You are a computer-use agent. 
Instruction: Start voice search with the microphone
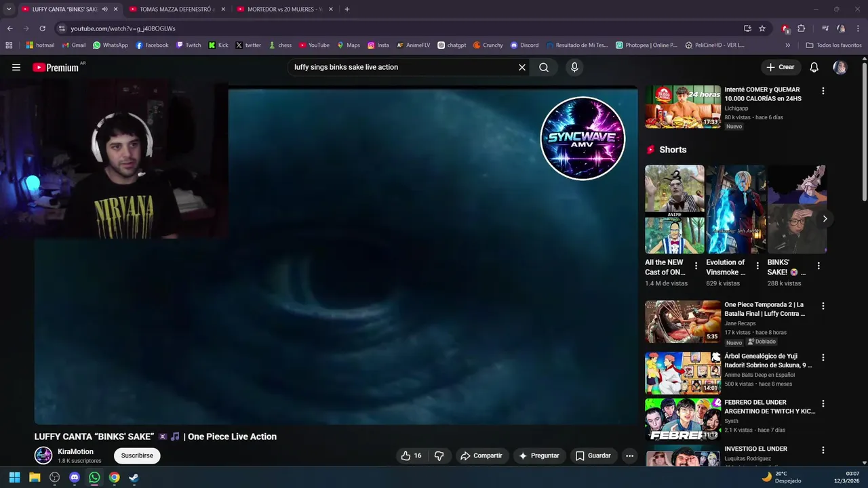[x=574, y=67]
